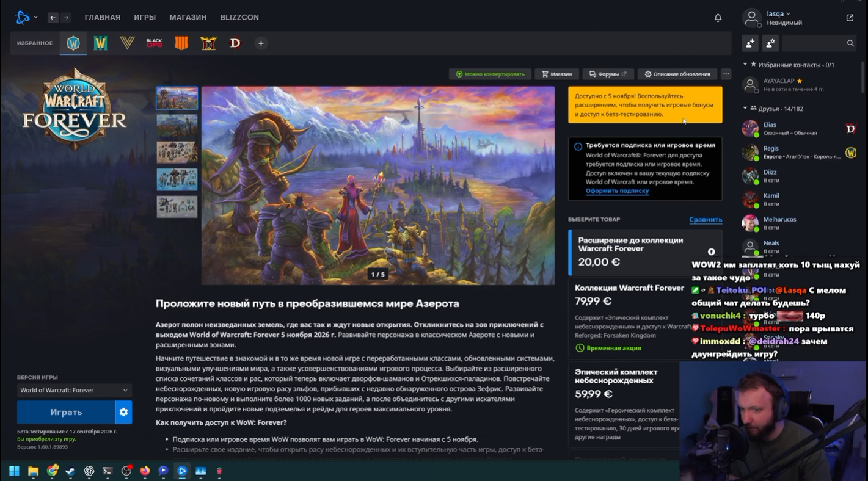
Task: Open the Warcraft Rumble game icon
Action: click(100, 43)
